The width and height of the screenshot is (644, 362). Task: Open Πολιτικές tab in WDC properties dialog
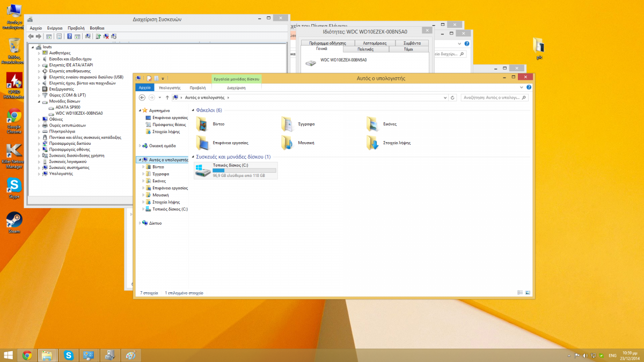click(x=365, y=49)
